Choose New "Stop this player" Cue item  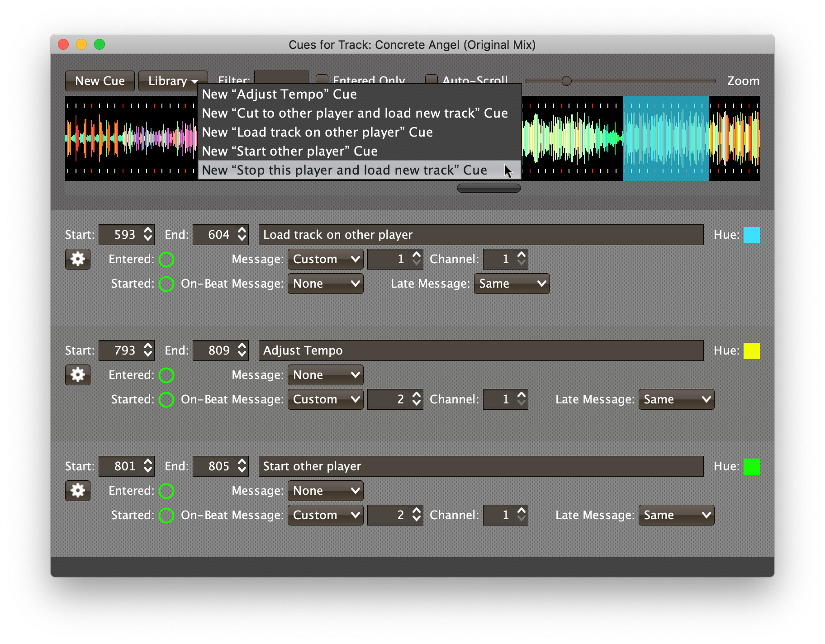point(360,170)
